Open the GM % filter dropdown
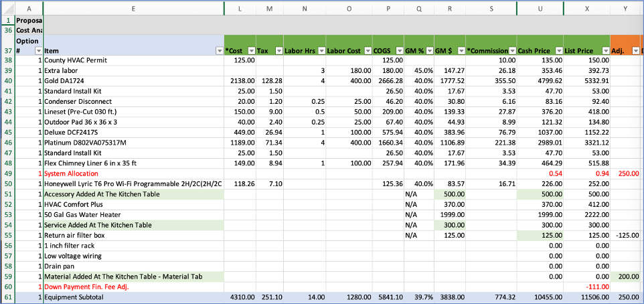 [429, 51]
